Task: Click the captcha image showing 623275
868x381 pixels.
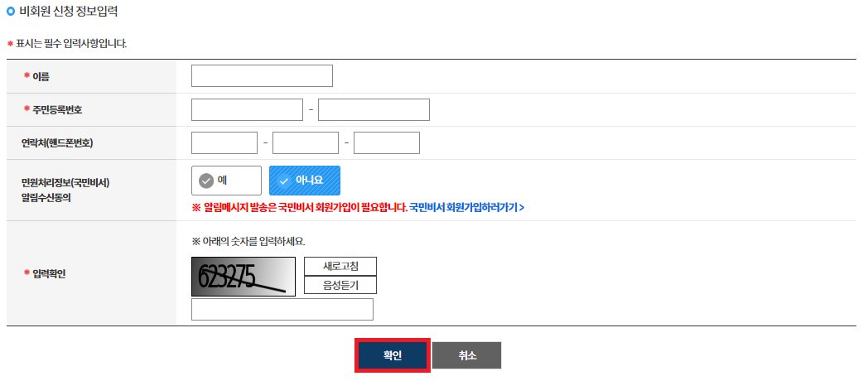Action: coord(244,277)
